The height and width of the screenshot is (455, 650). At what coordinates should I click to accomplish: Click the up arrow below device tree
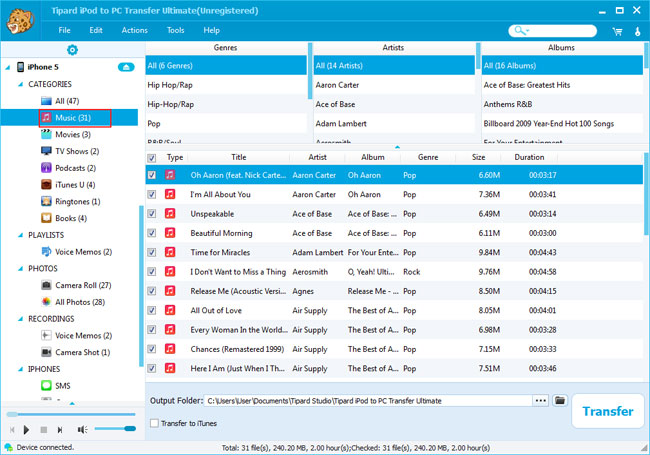click(72, 403)
